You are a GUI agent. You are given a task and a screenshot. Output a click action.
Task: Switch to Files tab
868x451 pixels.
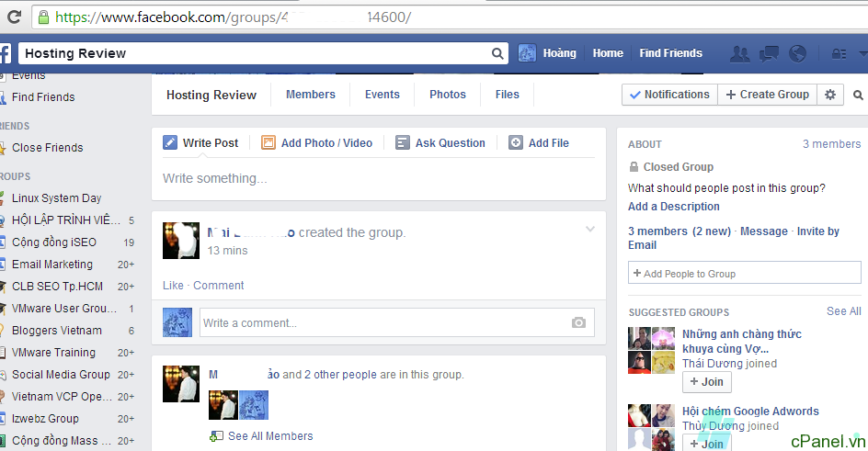click(507, 95)
